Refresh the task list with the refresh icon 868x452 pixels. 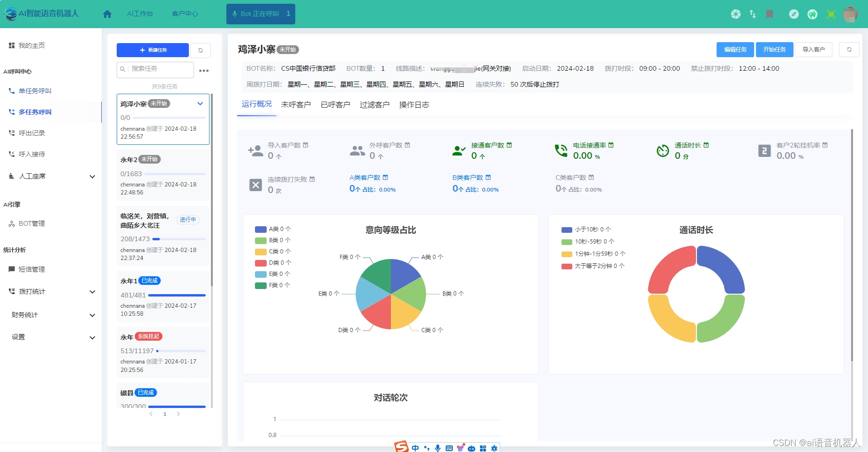pos(202,50)
